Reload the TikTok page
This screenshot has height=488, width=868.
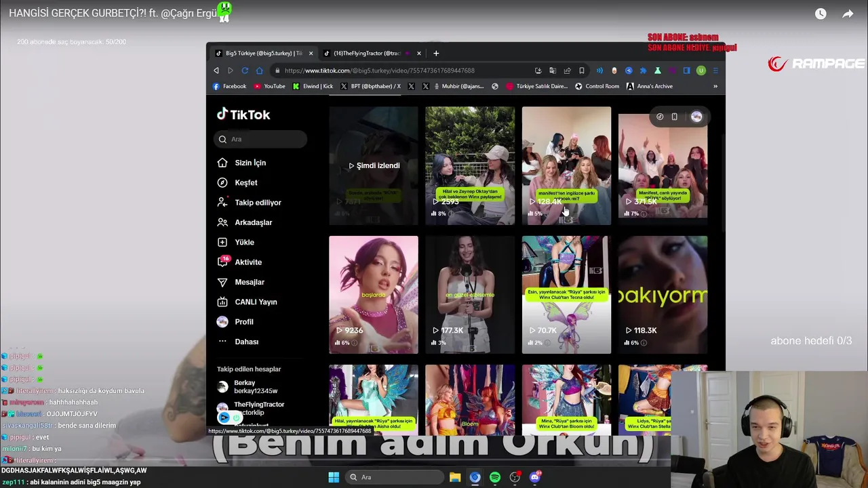[245, 70]
